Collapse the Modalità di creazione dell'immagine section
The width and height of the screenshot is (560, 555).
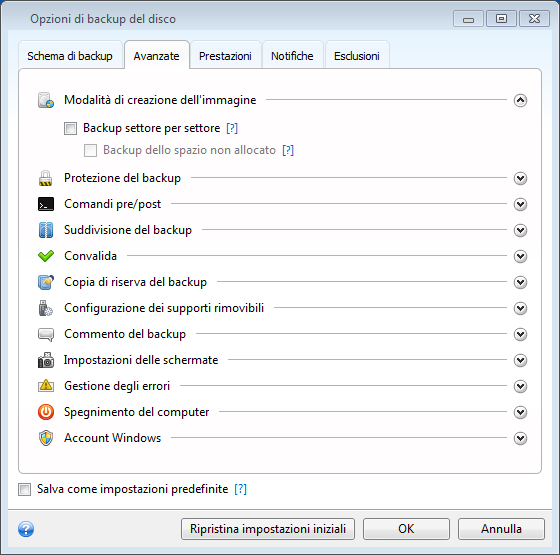pyautogui.click(x=520, y=100)
